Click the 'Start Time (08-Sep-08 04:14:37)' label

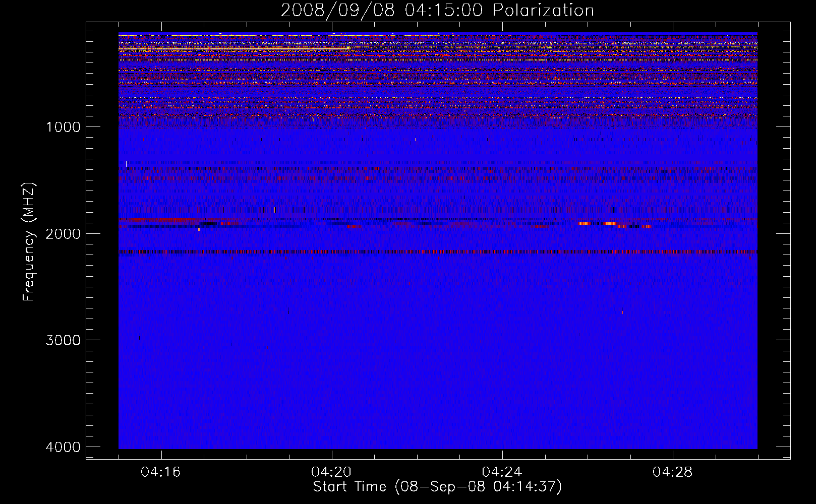pyautogui.click(x=437, y=487)
